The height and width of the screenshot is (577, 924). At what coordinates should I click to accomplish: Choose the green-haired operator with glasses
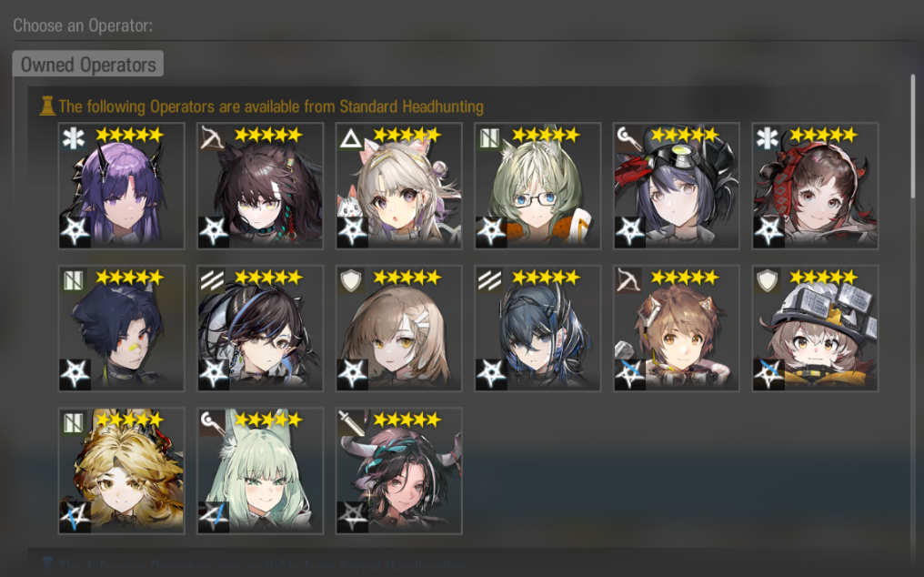537,186
